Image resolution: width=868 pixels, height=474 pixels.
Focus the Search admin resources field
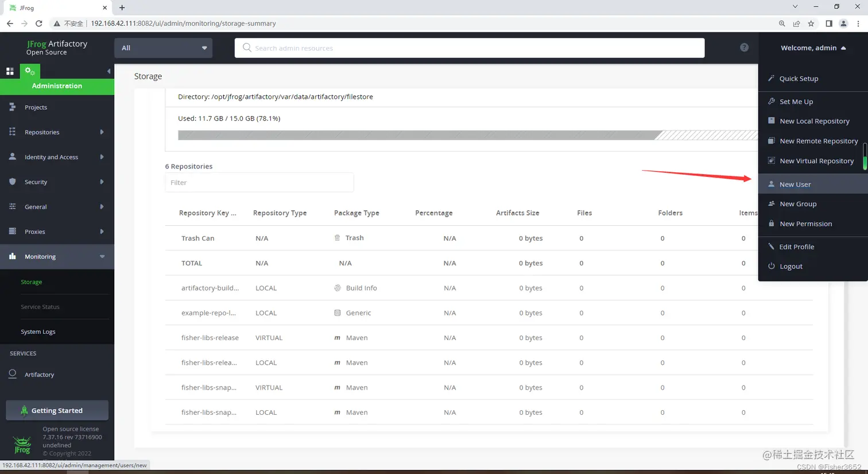click(x=470, y=48)
